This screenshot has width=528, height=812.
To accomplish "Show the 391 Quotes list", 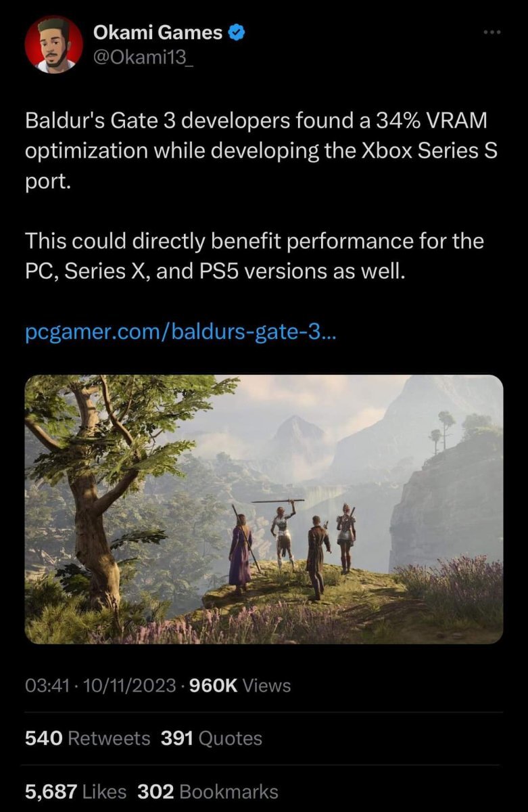I will tap(212, 738).
